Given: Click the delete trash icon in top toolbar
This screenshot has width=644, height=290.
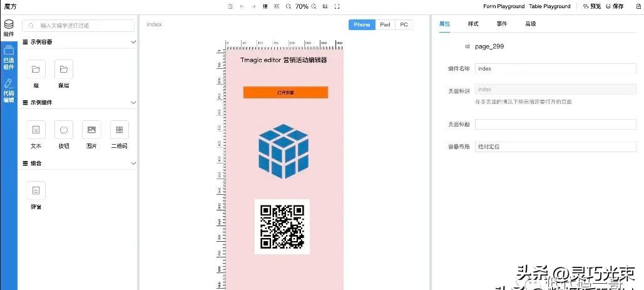Looking at the screenshot, I should pyautogui.click(x=230, y=6).
